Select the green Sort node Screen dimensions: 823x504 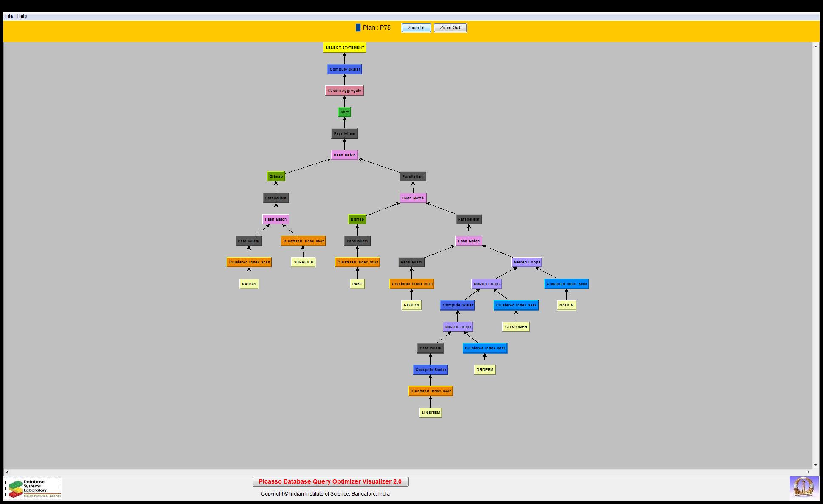tap(344, 112)
